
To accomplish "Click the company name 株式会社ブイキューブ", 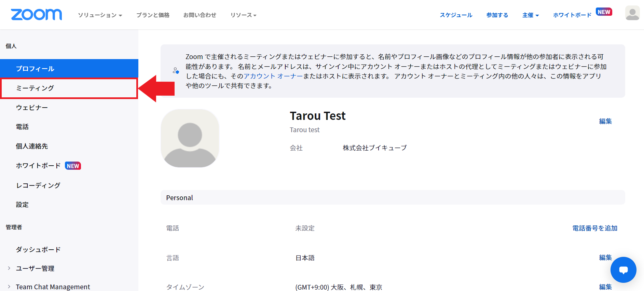I will pos(375,148).
